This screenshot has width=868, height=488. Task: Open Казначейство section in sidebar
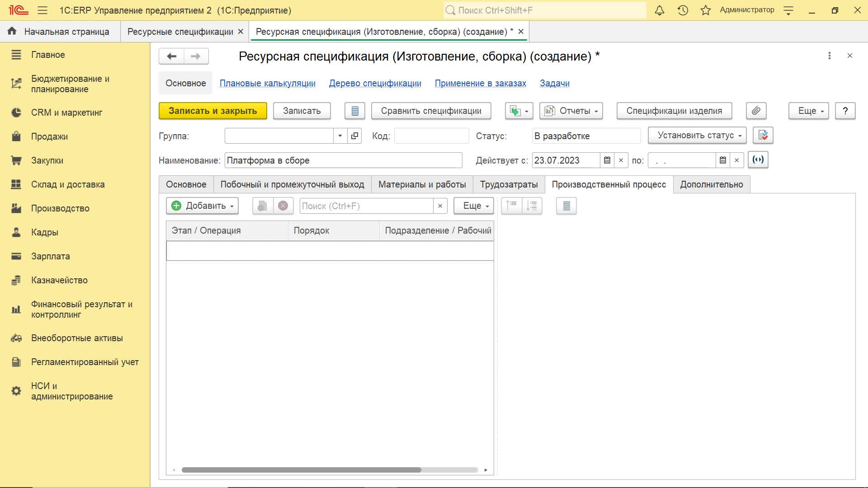pyautogui.click(x=59, y=280)
